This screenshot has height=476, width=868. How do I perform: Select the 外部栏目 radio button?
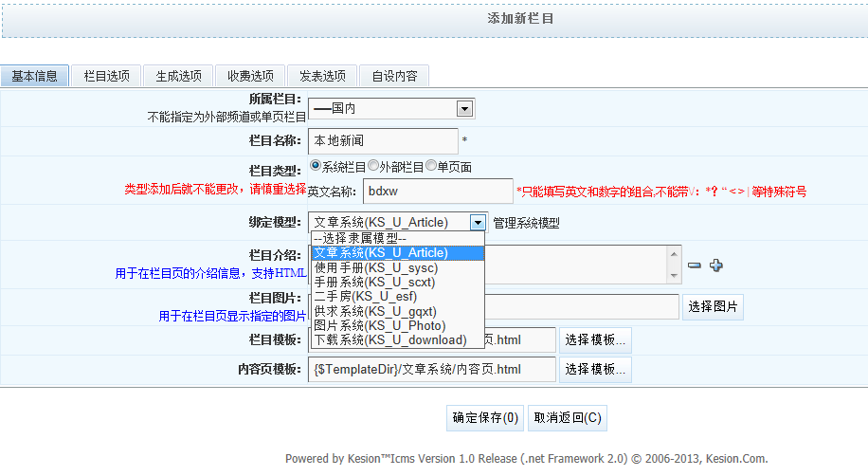373,166
